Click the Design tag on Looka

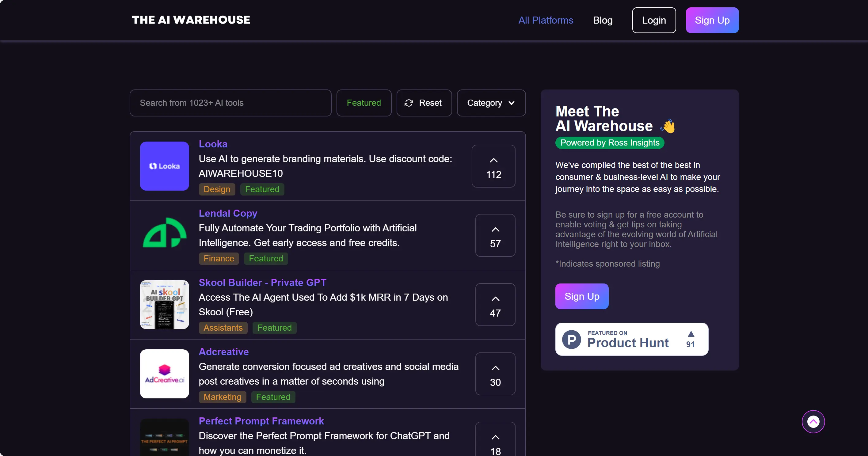coord(217,189)
